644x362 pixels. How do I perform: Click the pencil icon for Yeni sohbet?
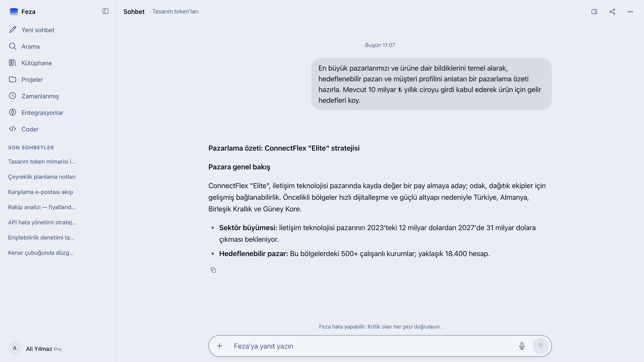tap(13, 30)
